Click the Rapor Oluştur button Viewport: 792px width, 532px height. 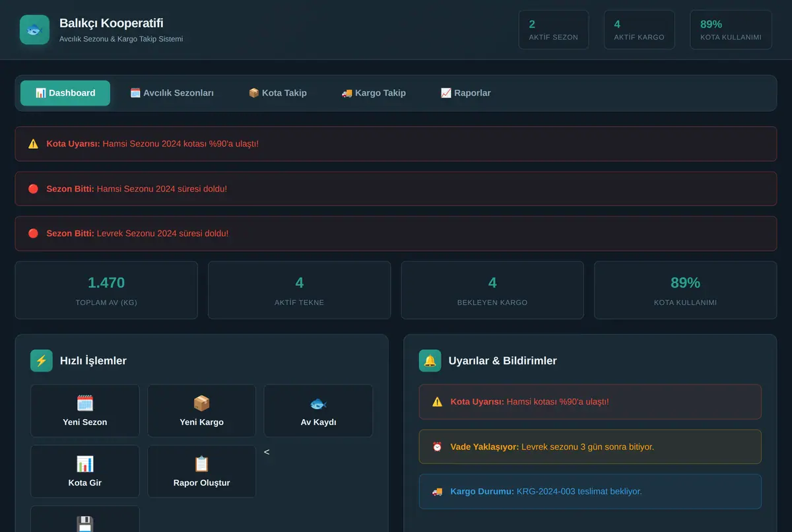(x=201, y=471)
